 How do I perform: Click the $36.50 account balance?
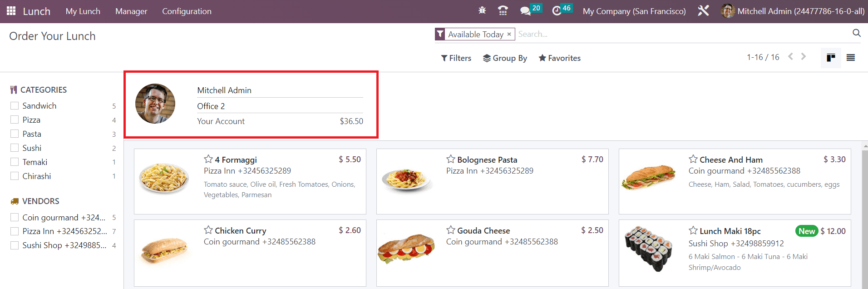[x=351, y=121]
